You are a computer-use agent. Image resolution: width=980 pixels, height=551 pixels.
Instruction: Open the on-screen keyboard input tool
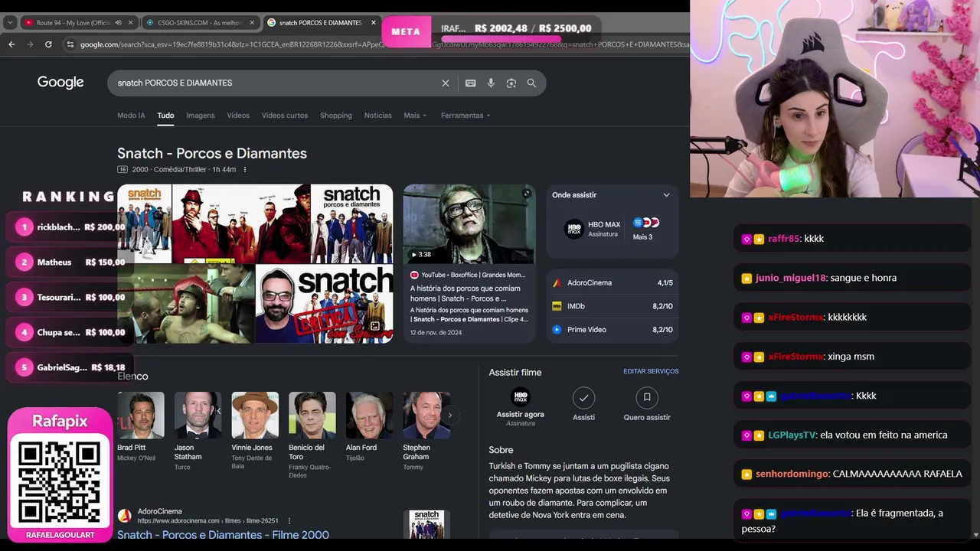coord(470,83)
